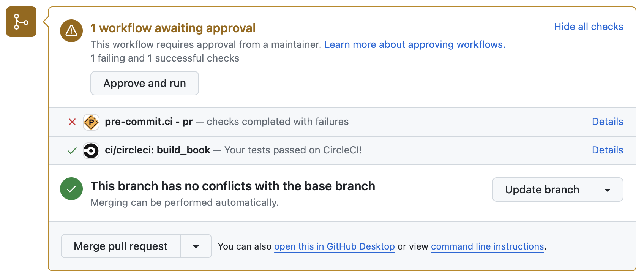Approve and run the workflow
Viewport: 644px width, 278px height.
click(x=145, y=83)
